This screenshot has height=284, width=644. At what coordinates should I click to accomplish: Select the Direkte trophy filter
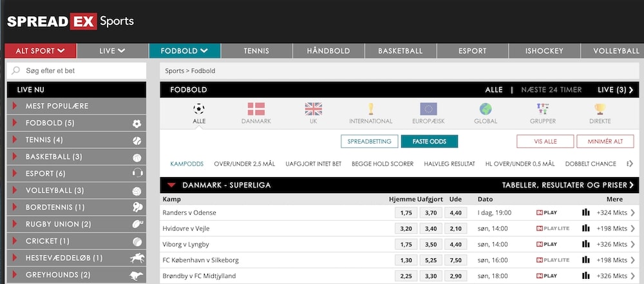point(600,109)
